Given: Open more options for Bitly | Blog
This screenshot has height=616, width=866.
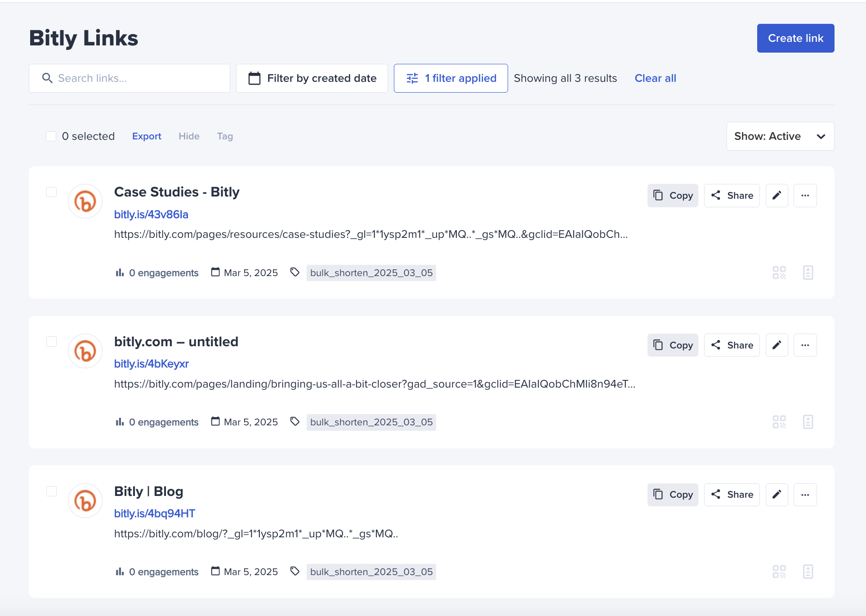Looking at the screenshot, I should [x=805, y=495].
